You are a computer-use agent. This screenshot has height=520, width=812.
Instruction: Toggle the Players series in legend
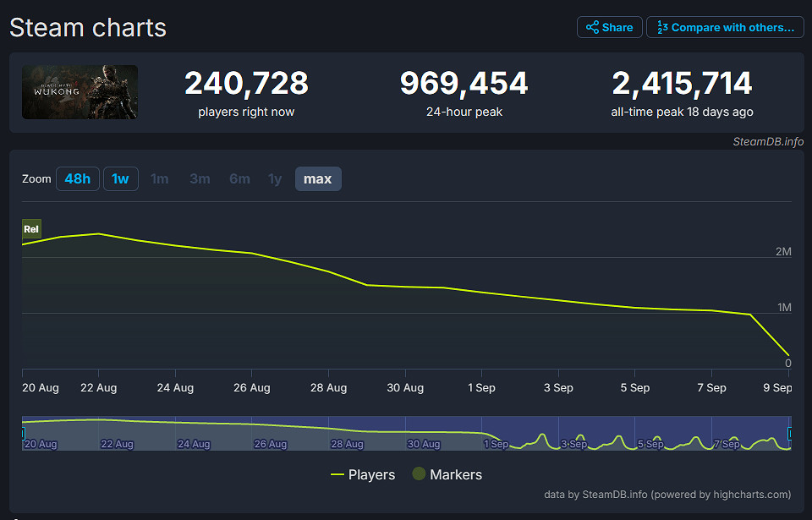coord(363,474)
